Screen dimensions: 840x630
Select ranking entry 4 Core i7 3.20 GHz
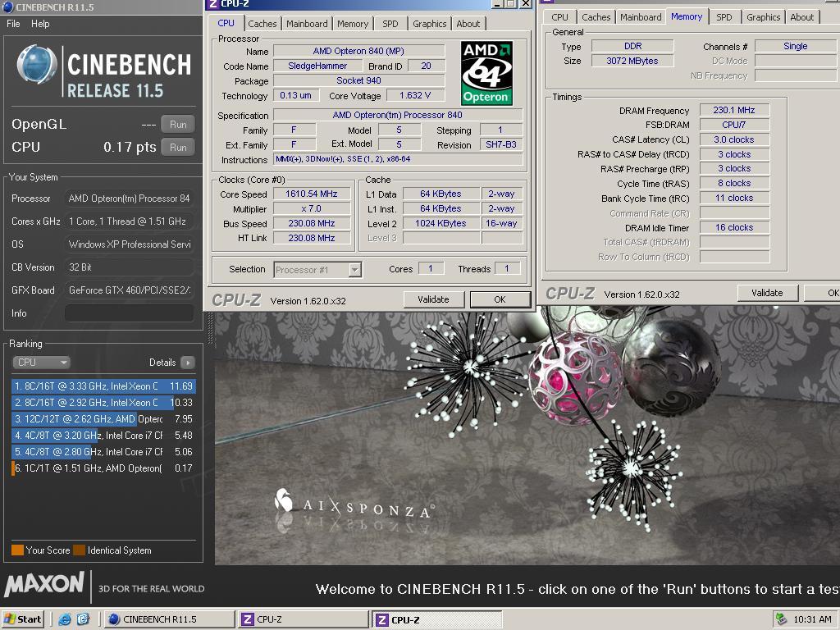[x=103, y=436]
